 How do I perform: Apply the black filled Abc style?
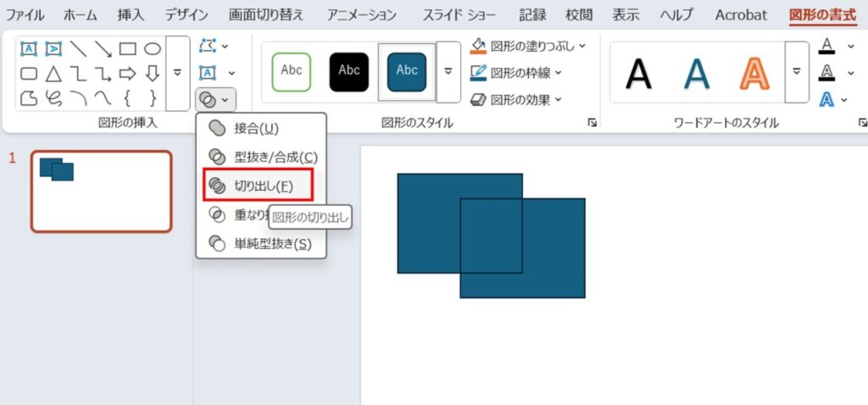(x=348, y=72)
